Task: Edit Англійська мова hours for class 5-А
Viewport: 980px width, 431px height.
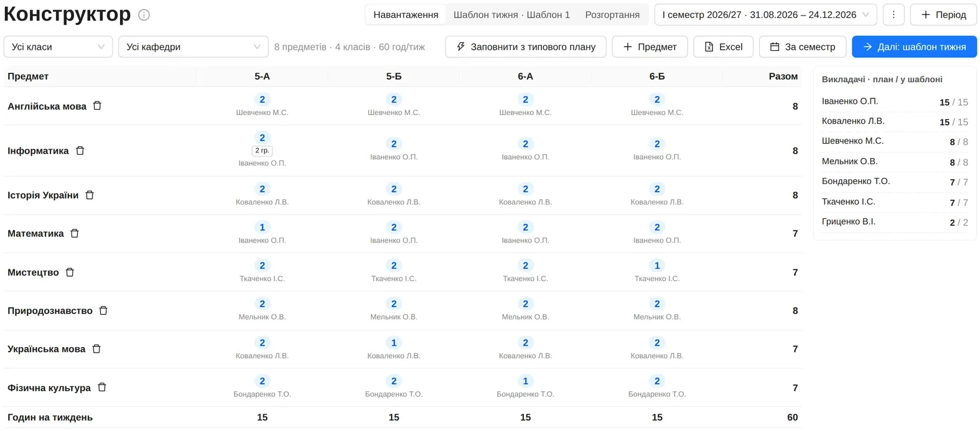Action: pos(262,100)
